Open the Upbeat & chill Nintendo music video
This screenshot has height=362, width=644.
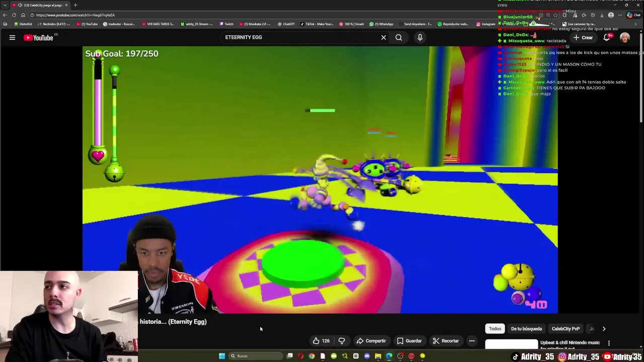pyautogui.click(x=570, y=344)
